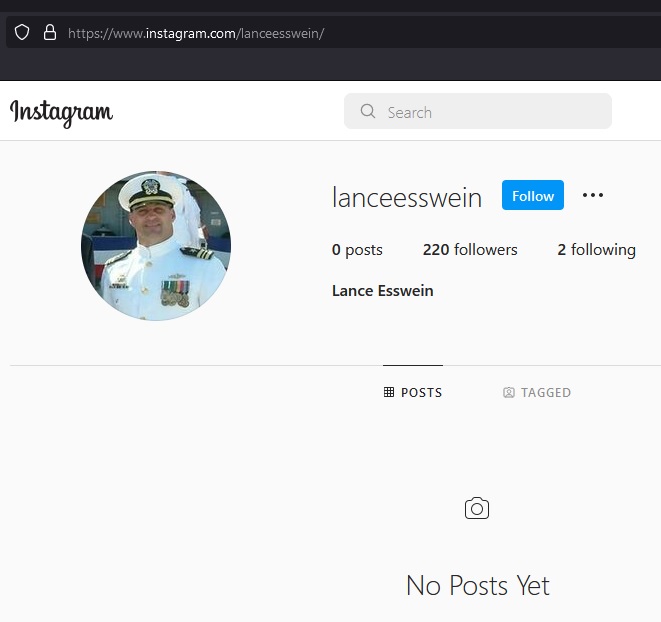Click the Instagram logo
Image resolution: width=661 pixels, height=622 pixels.
(x=61, y=112)
